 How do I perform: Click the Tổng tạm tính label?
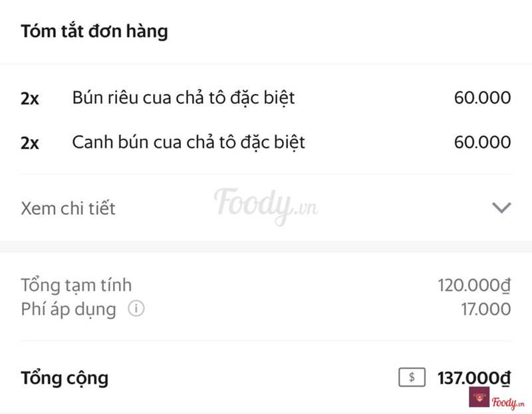tap(76, 286)
